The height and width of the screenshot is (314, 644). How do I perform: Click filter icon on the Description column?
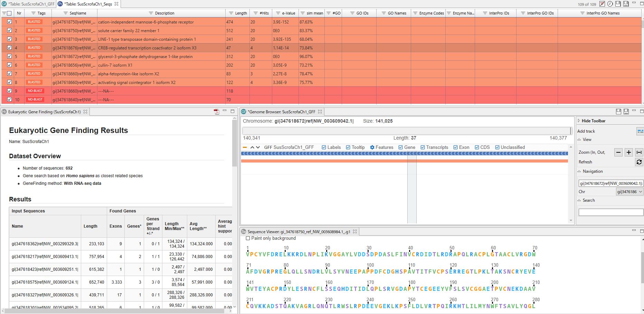point(151,13)
